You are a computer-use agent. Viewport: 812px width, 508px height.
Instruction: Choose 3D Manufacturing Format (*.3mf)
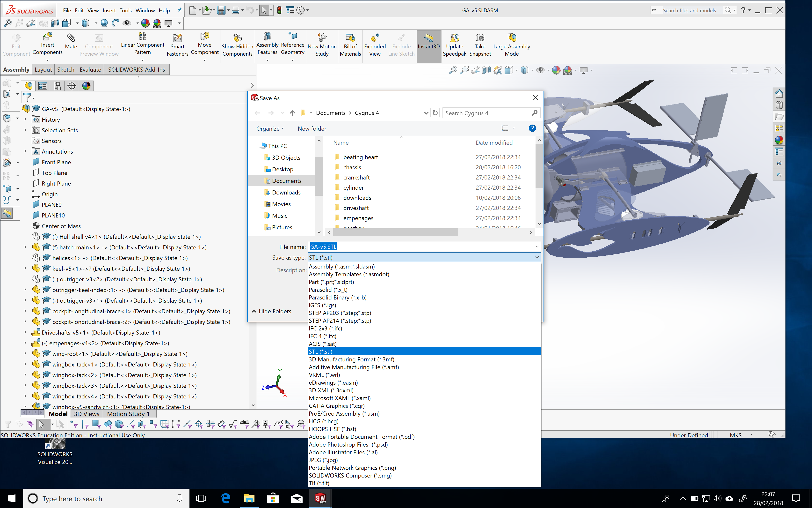coord(424,359)
